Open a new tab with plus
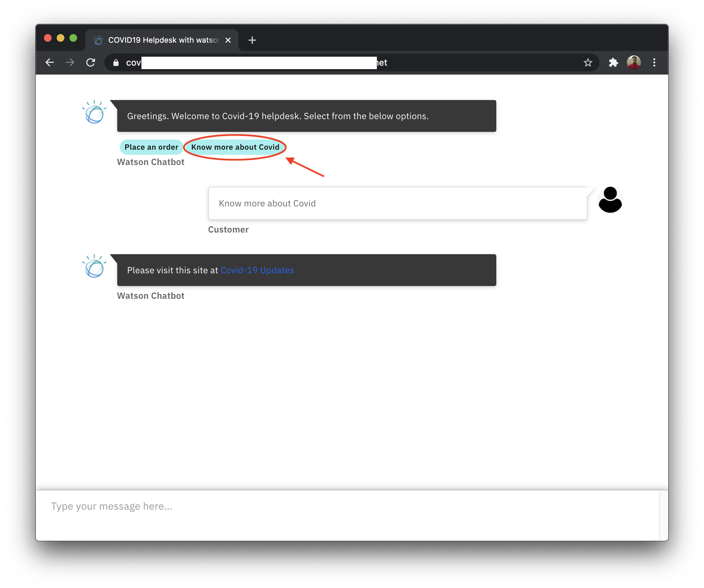Image resolution: width=704 pixels, height=588 pixels. pyautogui.click(x=252, y=40)
